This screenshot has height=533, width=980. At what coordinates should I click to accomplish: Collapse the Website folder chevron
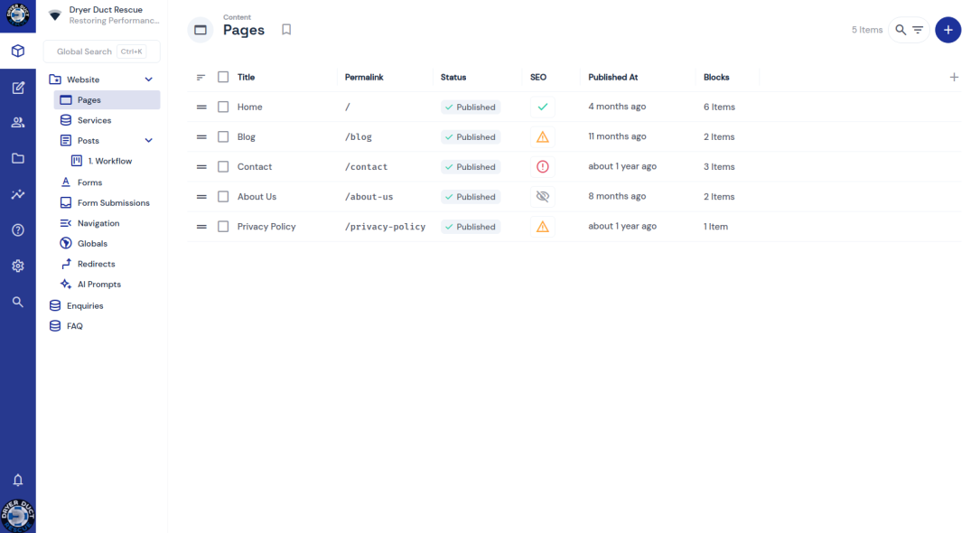click(x=149, y=79)
